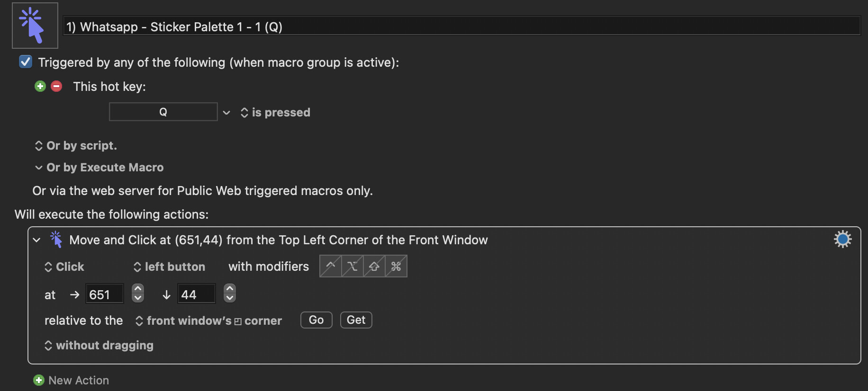Toggle the Shift modifier key
This screenshot has height=391, width=868.
374,266
